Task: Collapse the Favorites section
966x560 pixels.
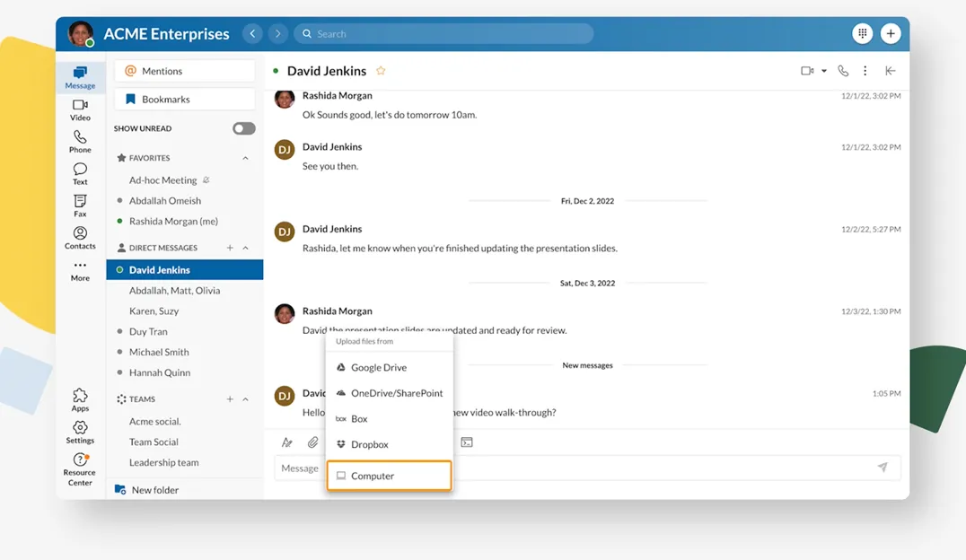Action: (x=245, y=158)
